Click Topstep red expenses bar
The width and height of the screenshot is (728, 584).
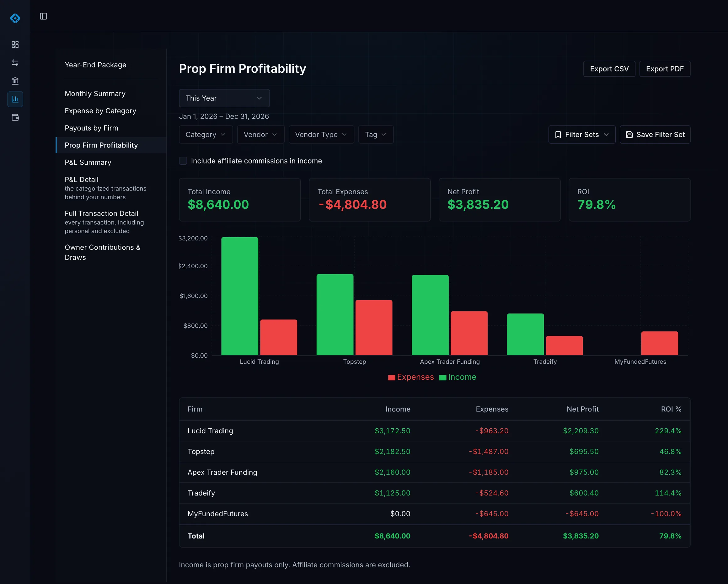374,328
